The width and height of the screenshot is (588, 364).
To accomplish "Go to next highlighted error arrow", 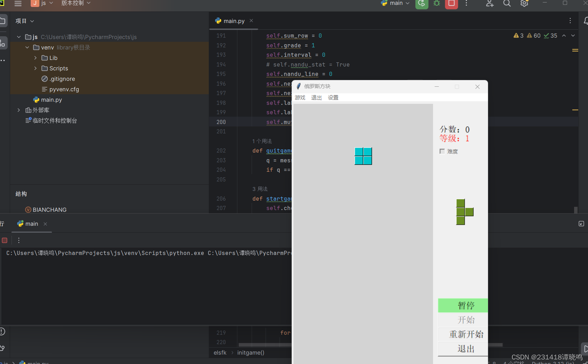I will [x=573, y=36].
